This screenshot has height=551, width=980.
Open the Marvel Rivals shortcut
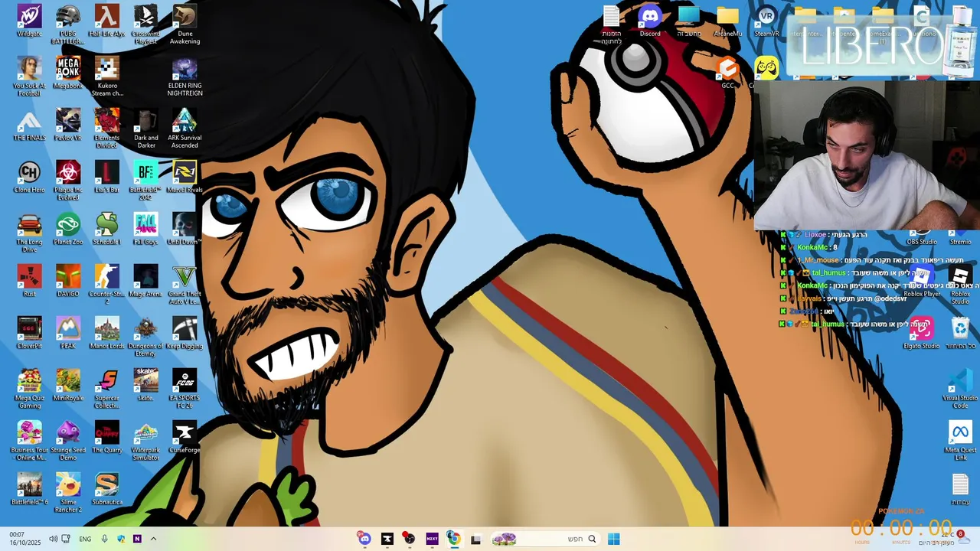pos(185,177)
